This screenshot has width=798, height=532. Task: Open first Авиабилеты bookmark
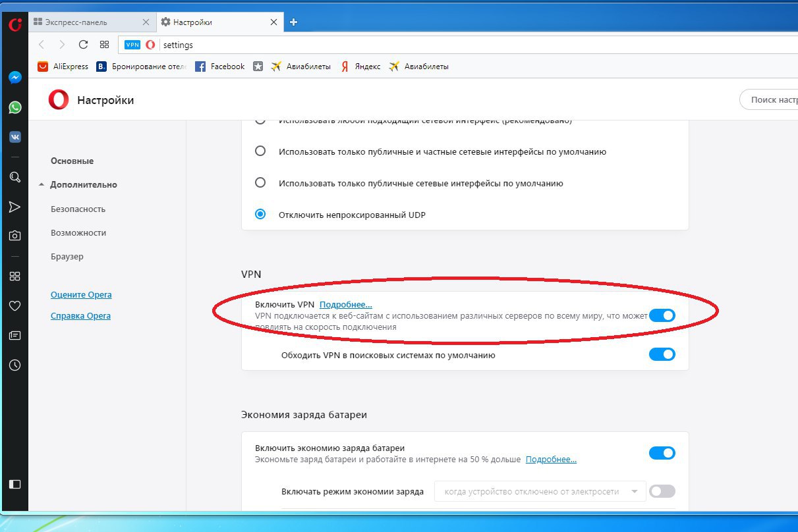pos(301,66)
